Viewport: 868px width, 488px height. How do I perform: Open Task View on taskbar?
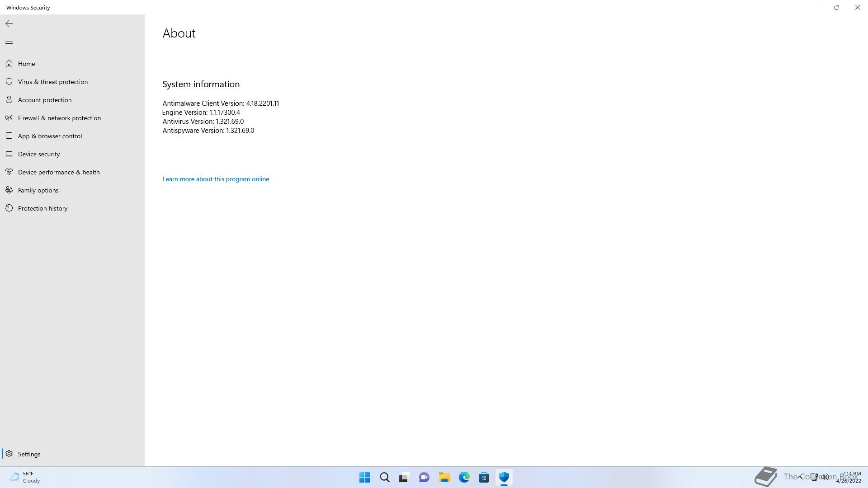(x=404, y=477)
